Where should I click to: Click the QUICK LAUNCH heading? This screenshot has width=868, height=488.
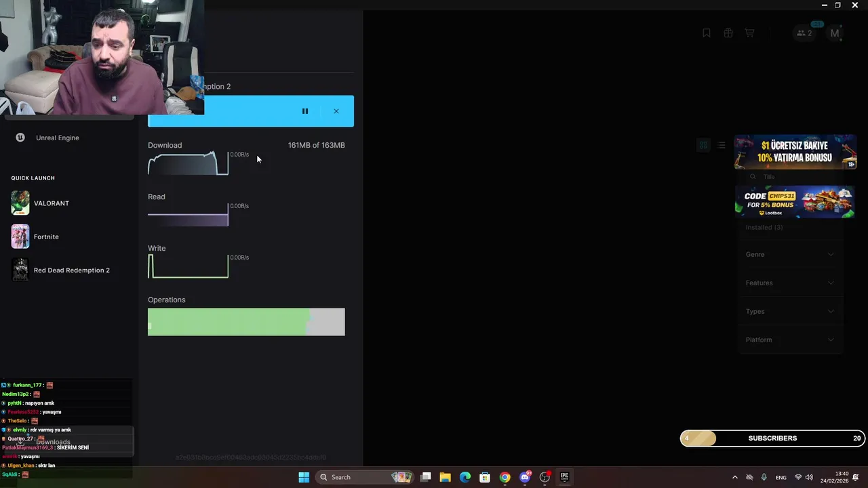33,178
